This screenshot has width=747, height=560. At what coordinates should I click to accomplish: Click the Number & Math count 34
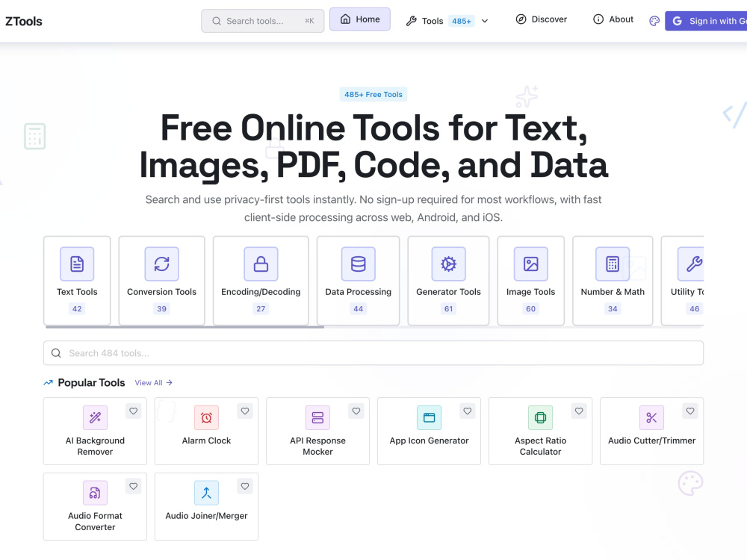point(613,308)
